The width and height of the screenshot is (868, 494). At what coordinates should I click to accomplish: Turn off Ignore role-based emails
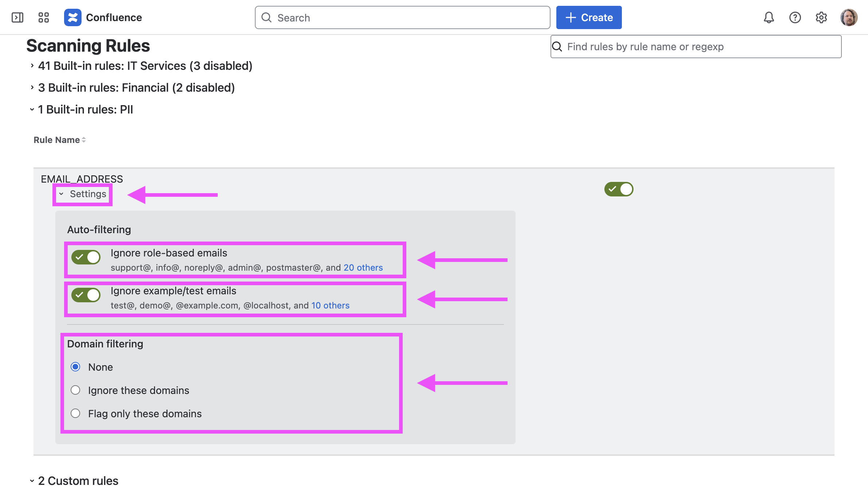[x=86, y=257]
